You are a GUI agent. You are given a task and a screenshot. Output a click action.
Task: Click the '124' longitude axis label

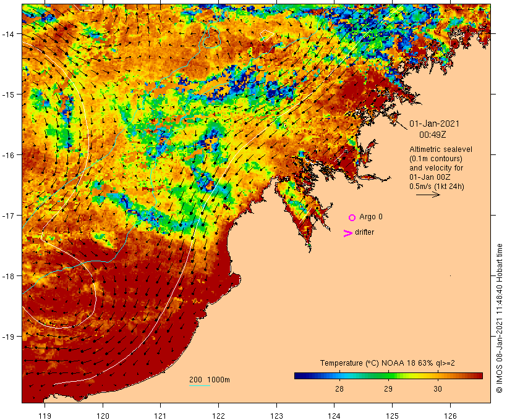[334, 416]
